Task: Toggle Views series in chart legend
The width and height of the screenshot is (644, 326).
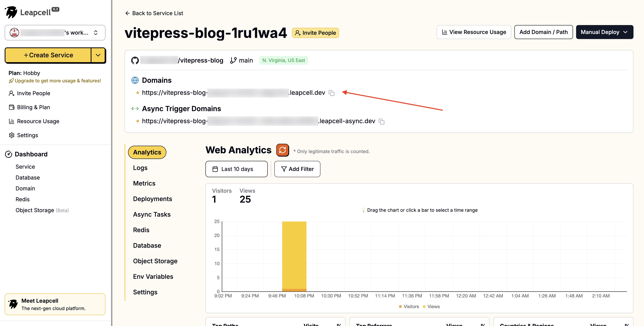Action: coord(431,307)
